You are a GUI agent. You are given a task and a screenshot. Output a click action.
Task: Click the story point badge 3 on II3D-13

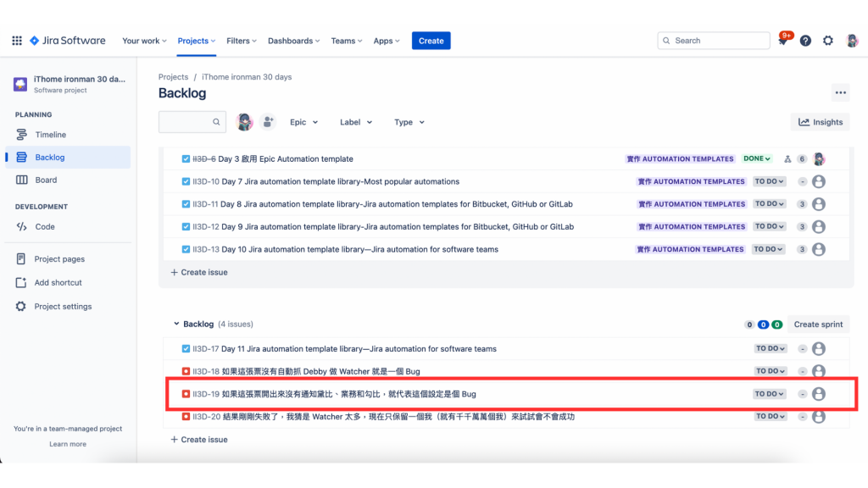point(802,250)
